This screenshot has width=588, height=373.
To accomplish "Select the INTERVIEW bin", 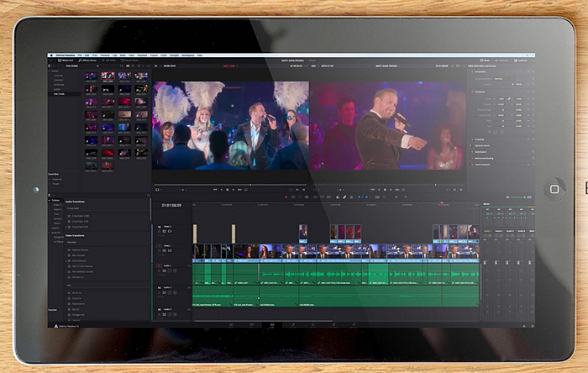I will (x=59, y=85).
